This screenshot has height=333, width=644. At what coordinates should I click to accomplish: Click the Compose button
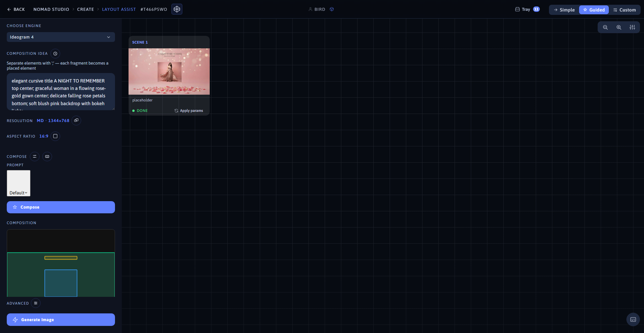61,207
